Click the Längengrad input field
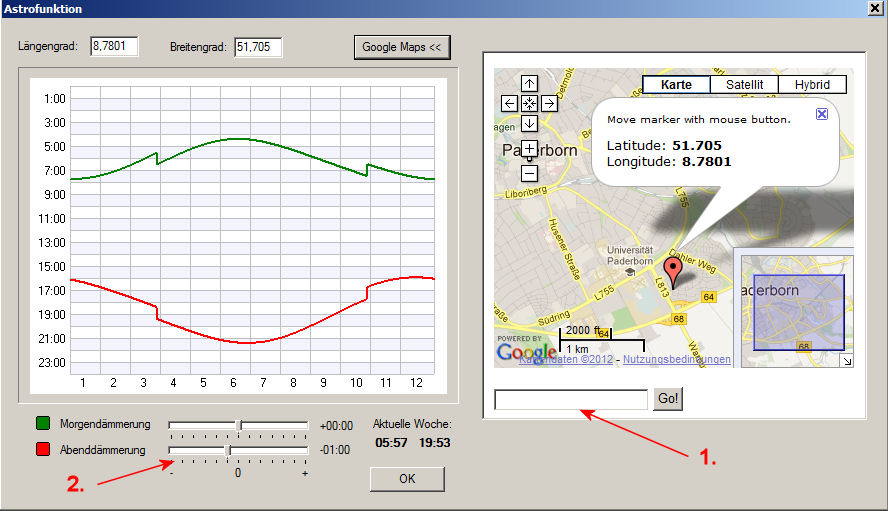Screen dimensions: 888x511 [x=113, y=47]
